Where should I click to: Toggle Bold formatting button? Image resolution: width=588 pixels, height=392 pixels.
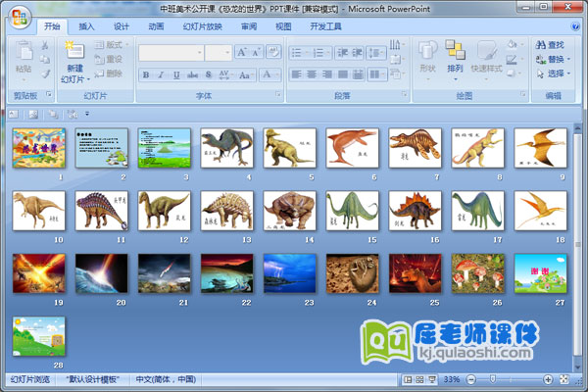click(x=146, y=74)
